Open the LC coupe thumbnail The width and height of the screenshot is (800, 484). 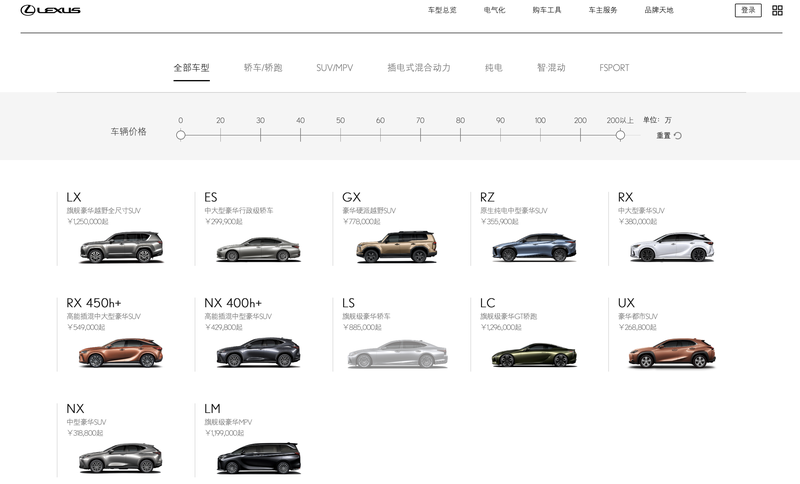pyautogui.click(x=534, y=355)
